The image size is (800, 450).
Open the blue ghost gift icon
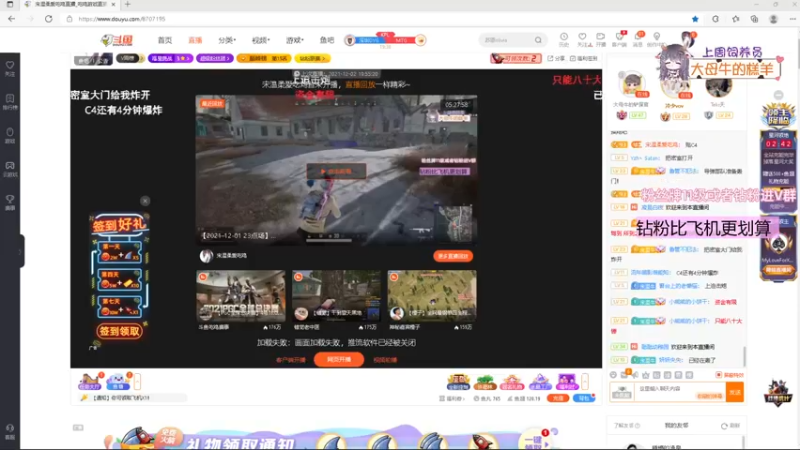click(x=118, y=382)
